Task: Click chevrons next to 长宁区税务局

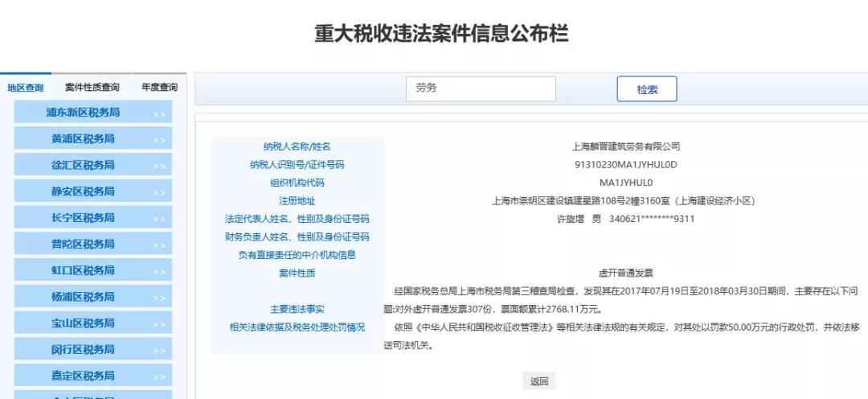Action: [x=159, y=220]
